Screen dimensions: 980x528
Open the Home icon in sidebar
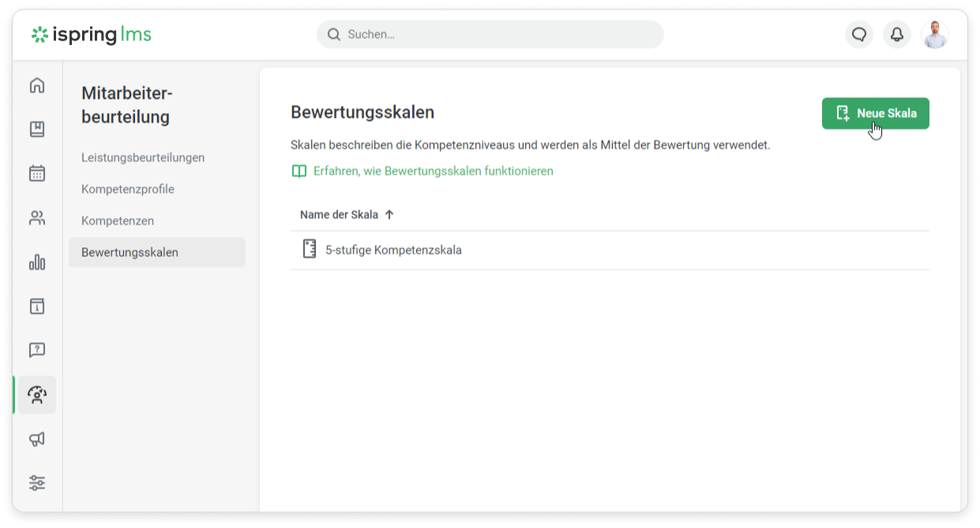click(37, 85)
